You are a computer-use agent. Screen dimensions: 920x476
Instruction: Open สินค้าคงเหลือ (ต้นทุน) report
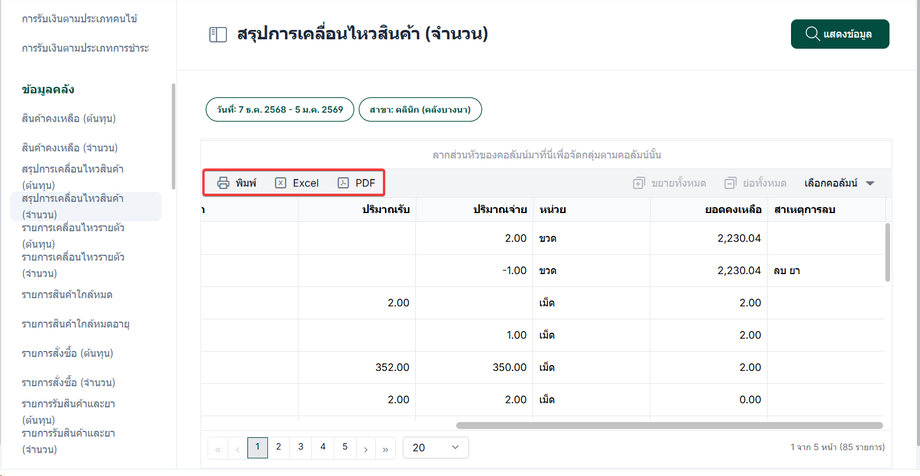click(x=68, y=119)
